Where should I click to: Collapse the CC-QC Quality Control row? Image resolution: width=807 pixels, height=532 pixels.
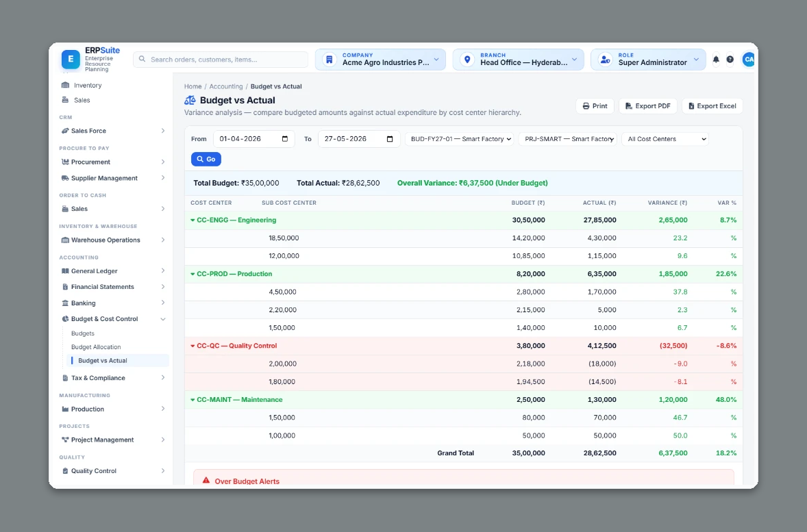(x=193, y=346)
